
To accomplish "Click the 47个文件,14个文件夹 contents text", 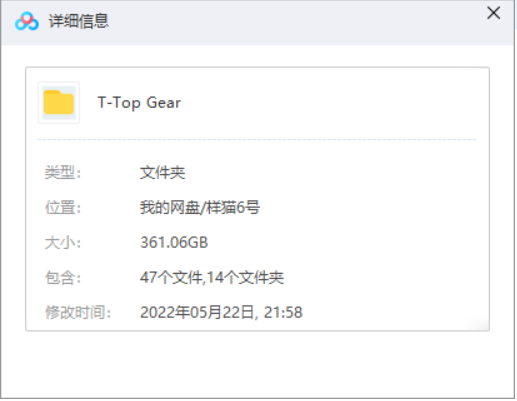I will coord(212,277).
